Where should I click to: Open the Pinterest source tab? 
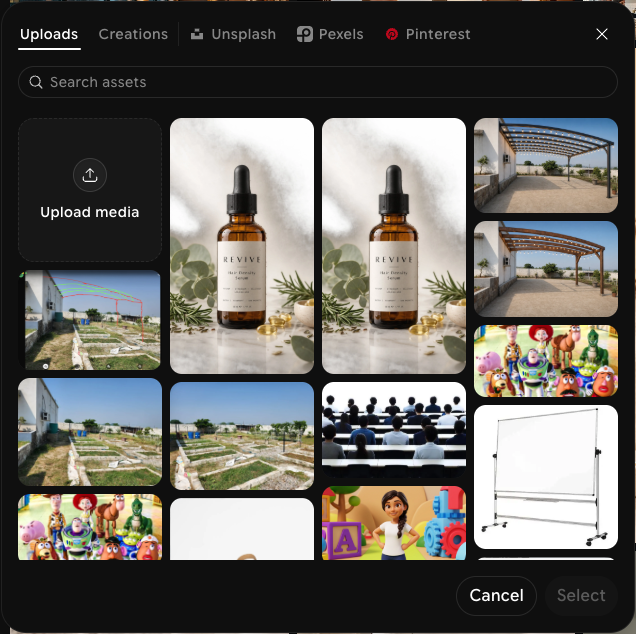tap(428, 34)
